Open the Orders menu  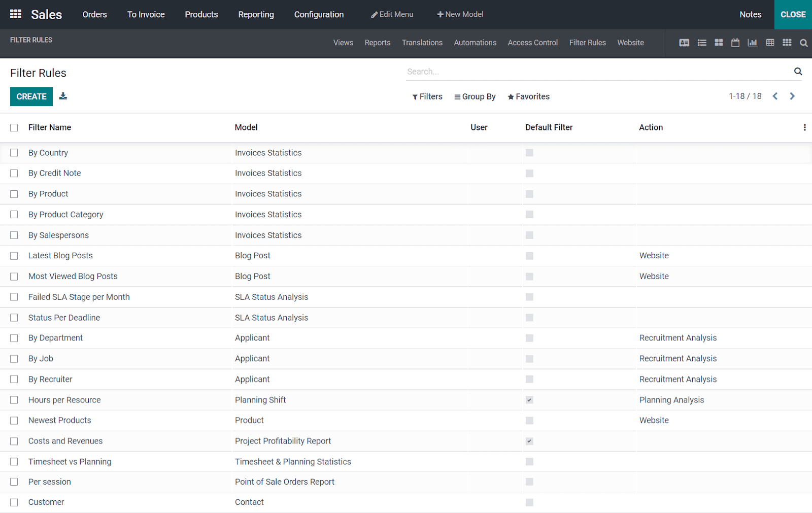94,14
